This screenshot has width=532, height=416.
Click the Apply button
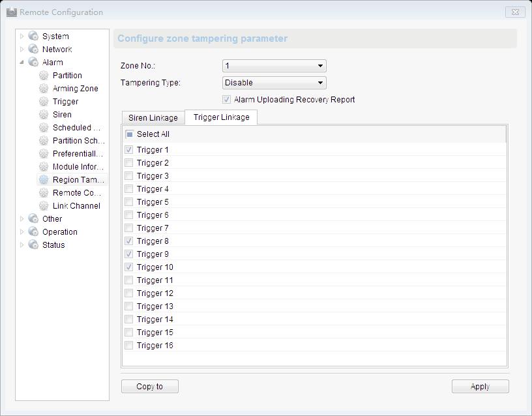(x=480, y=387)
